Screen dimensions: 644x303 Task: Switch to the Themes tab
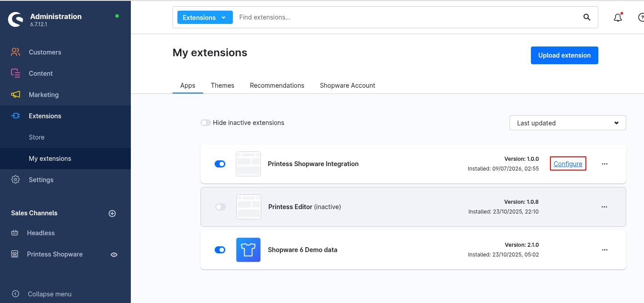coord(223,85)
